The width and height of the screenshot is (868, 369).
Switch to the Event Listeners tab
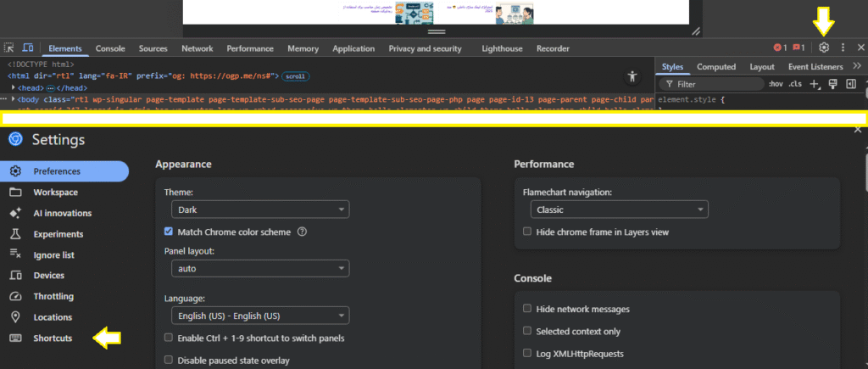point(815,66)
